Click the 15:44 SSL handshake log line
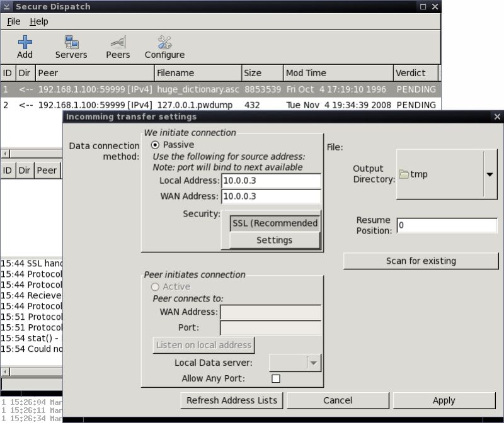The width and height of the screenshot is (504, 423). [x=31, y=263]
